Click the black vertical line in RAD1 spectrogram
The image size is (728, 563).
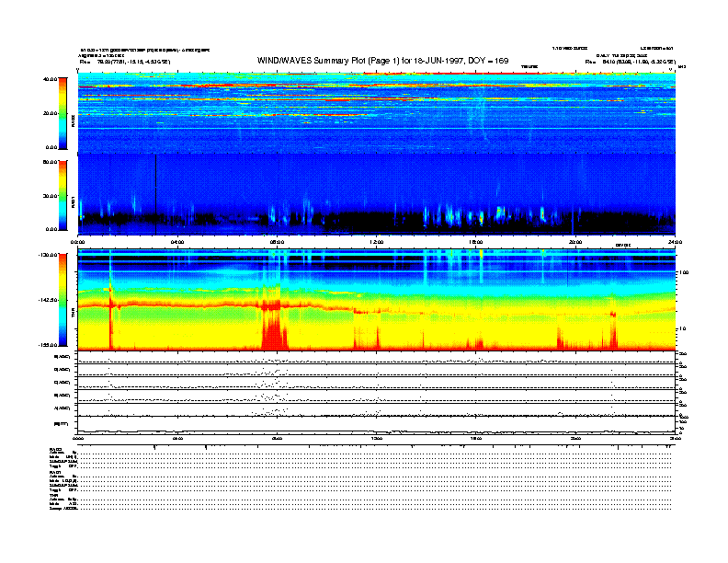tap(156, 194)
